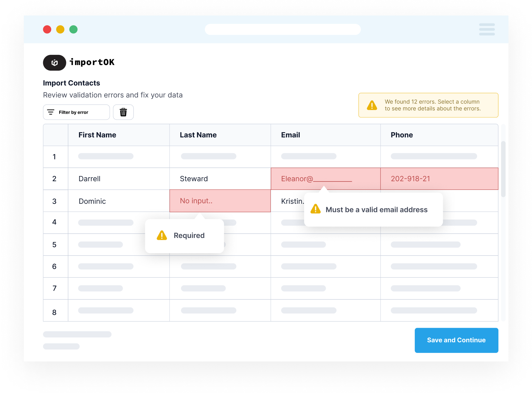Select the First Name column header
Viewport: 532px width, 393px height.
click(x=119, y=135)
